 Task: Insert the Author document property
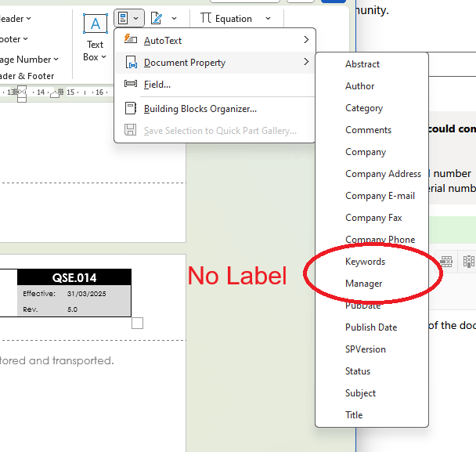point(372,86)
